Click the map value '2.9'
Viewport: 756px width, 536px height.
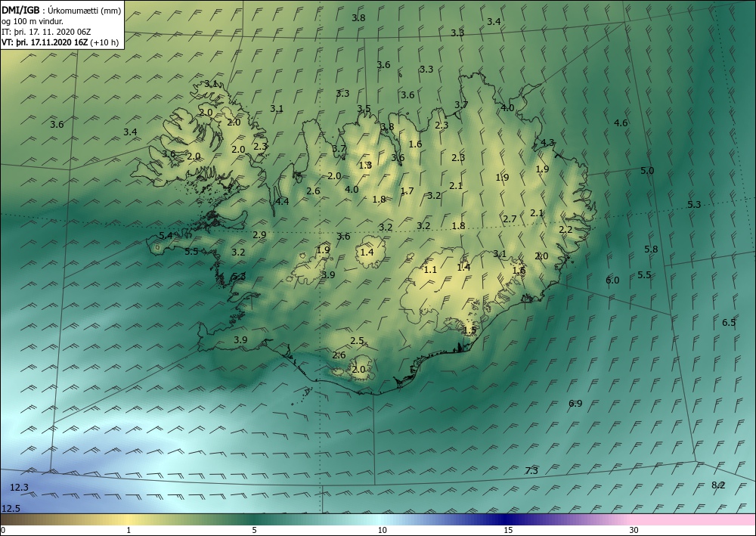(259, 235)
